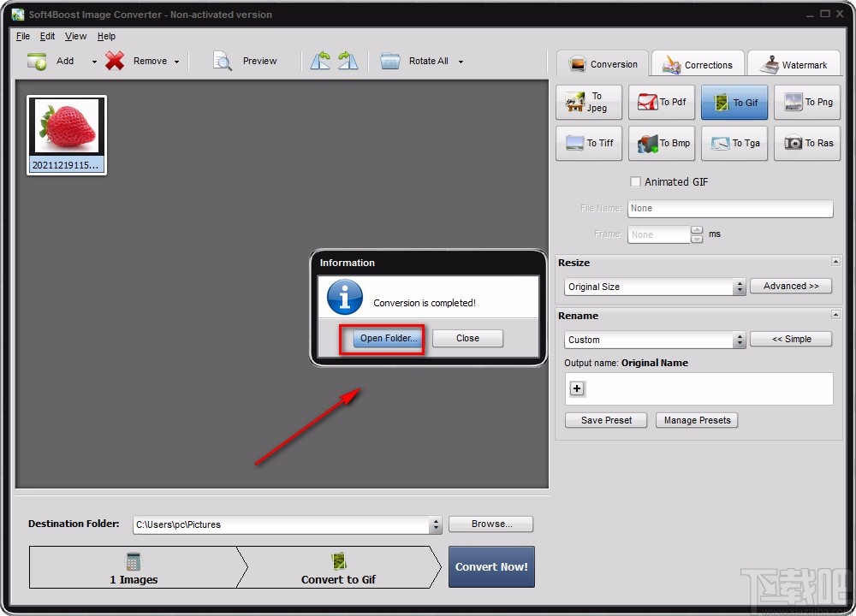The height and width of the screenshot is (616, 856).
Task: Select the To Tga format
Action: 734,143
